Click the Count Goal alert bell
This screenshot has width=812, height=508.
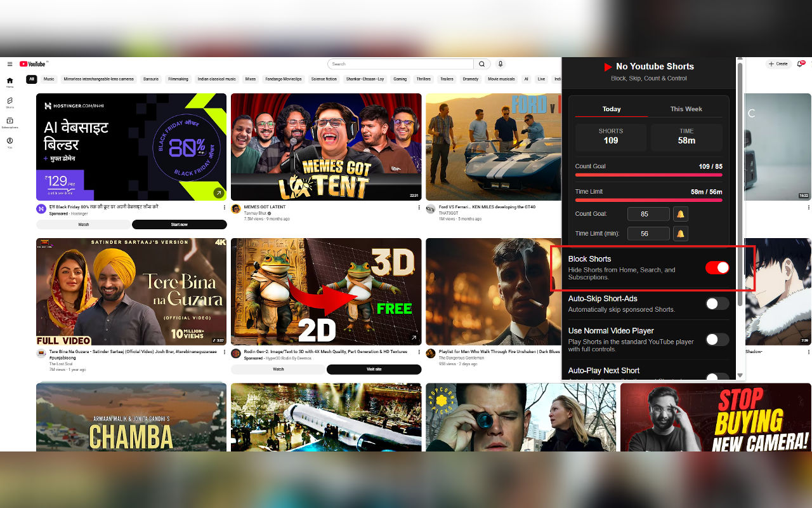[x=681, y=214]
